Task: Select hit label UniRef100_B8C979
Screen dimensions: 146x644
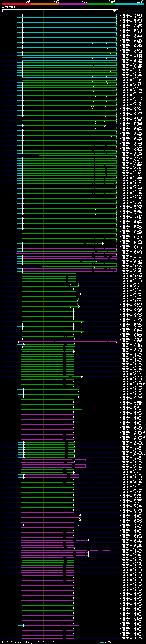Action: coord(131,376)
